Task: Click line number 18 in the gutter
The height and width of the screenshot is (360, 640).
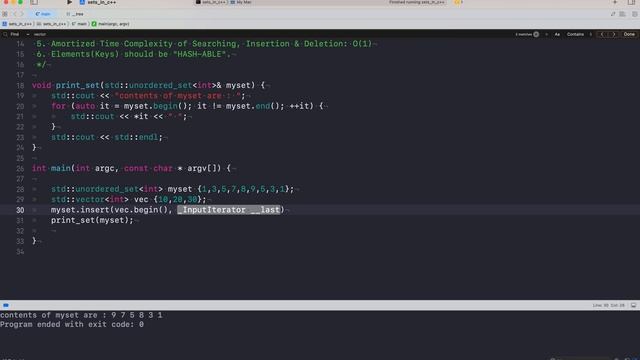Action: click(20, 86)
